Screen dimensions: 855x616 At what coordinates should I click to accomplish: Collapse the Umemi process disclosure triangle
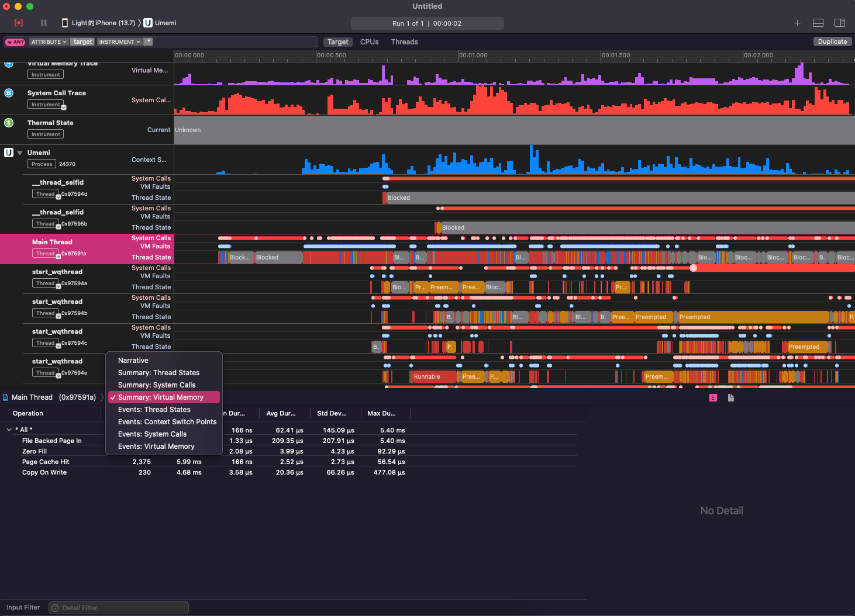click(20, 153)
